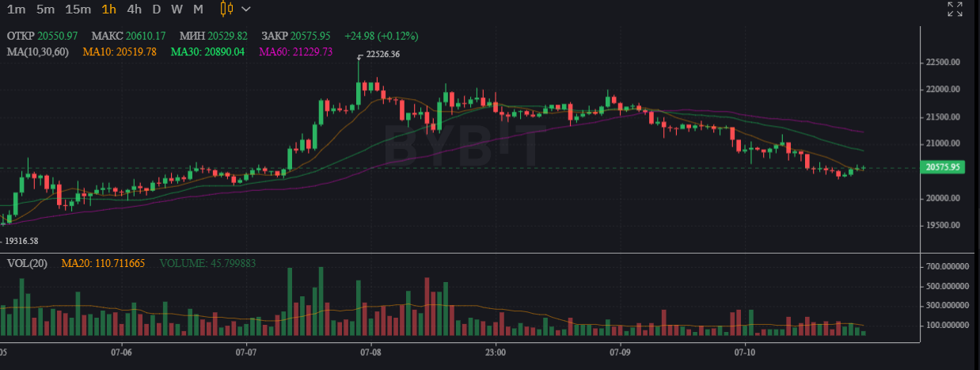This screenshot has width=980, height=370.
Task: Click the 700.000000 volume axis label
Action: 946,267
